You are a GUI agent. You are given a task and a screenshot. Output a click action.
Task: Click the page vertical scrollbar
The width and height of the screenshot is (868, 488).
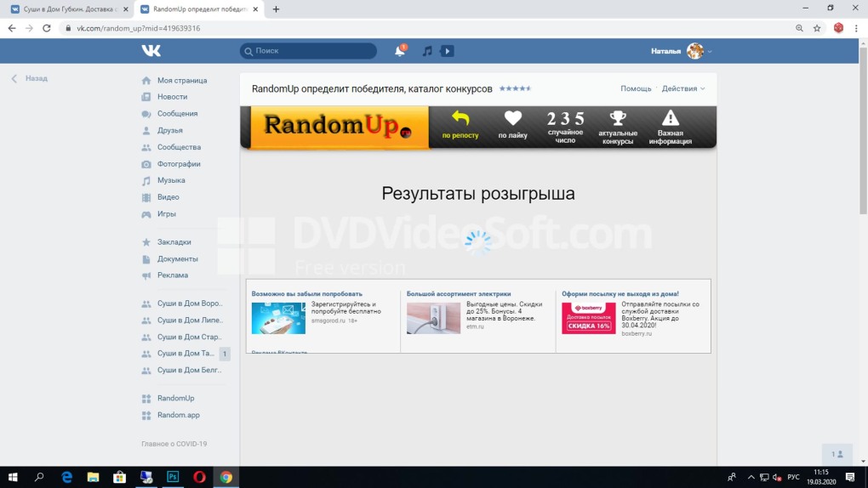pyautogui.click(x=863, y=132)
